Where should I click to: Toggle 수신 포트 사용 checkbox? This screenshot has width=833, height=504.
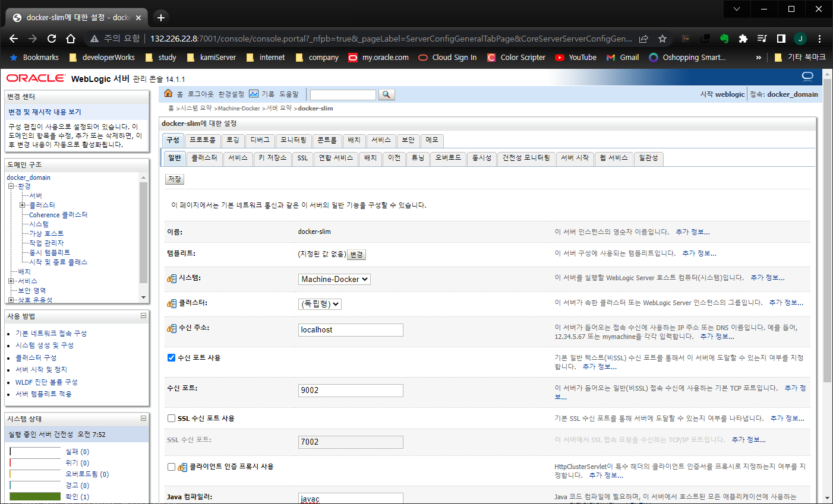[171, 357]
